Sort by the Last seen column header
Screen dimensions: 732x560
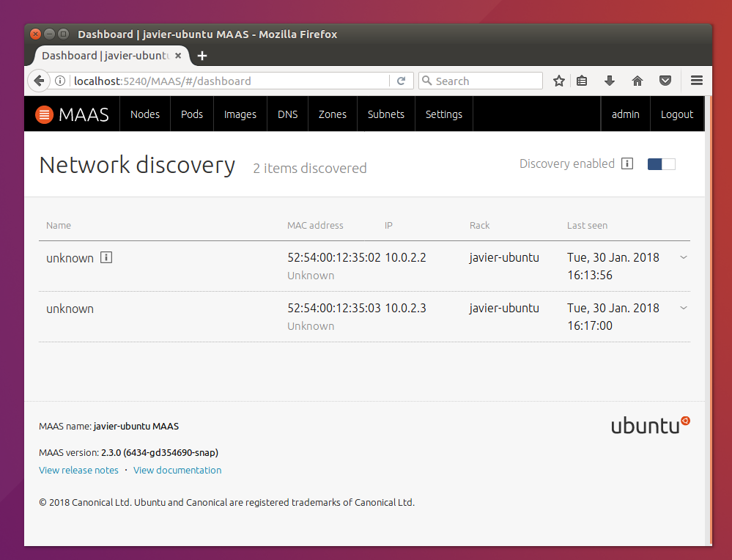click(587, 225)
